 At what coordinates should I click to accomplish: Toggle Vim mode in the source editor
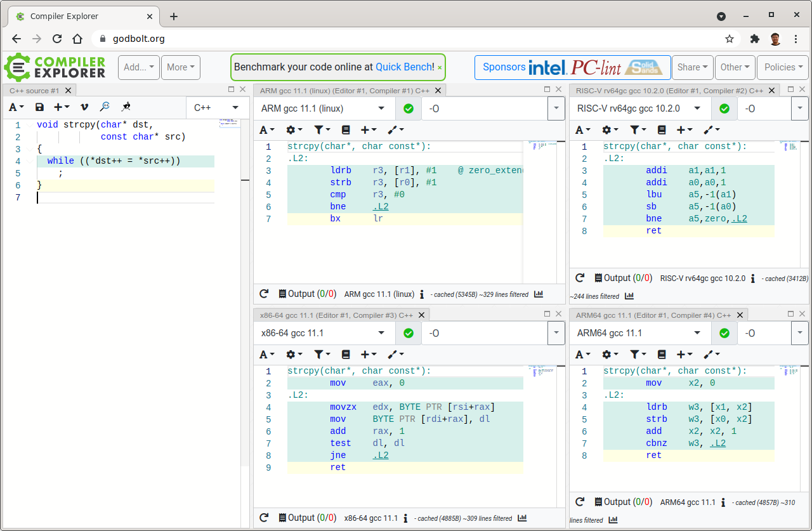pyautogui.click(x=84, y=107)
